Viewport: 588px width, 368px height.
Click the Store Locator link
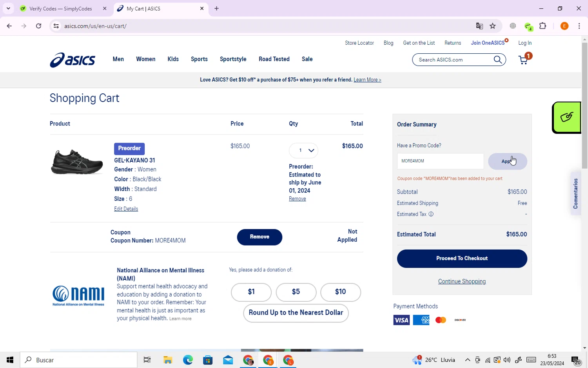click(359, 43)
